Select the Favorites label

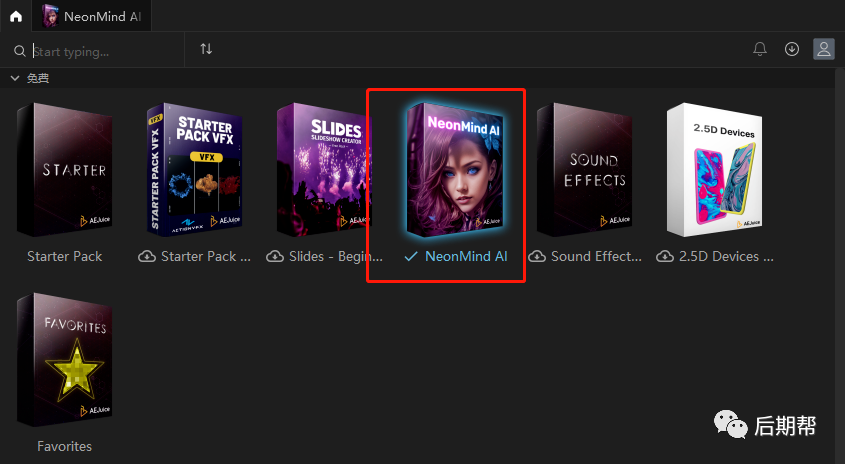[65, 446]
